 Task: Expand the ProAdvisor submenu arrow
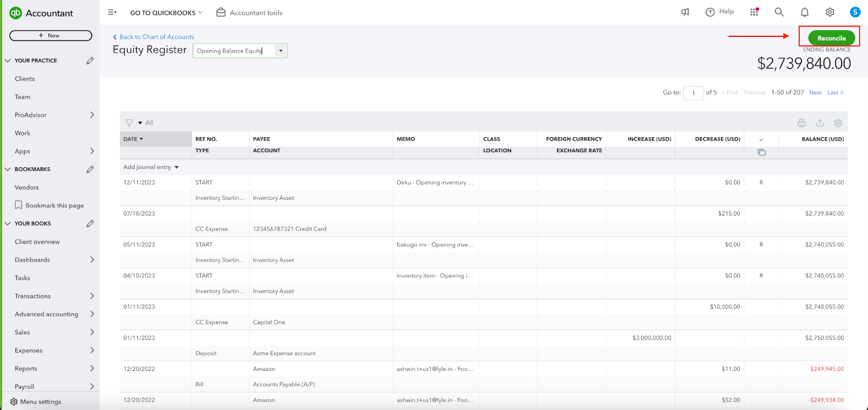pos(92,115)
